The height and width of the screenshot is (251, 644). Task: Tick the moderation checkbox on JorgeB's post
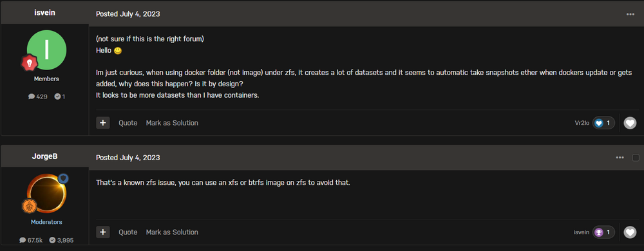(x=636, y=158)
